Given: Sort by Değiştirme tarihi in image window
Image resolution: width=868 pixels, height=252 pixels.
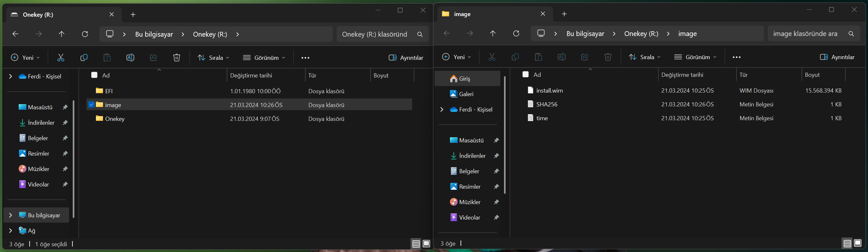Looking at the screenshot, I should tap(682, 75).
